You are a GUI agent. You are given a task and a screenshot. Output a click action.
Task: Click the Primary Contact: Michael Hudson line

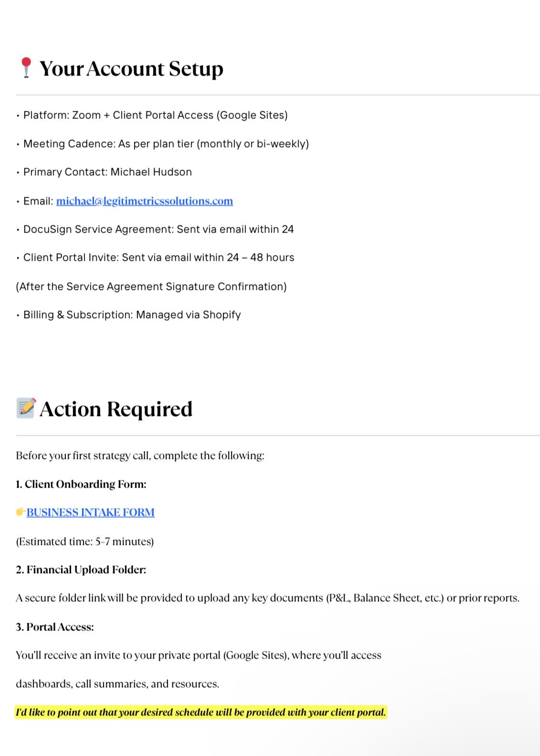coord(107,172)
